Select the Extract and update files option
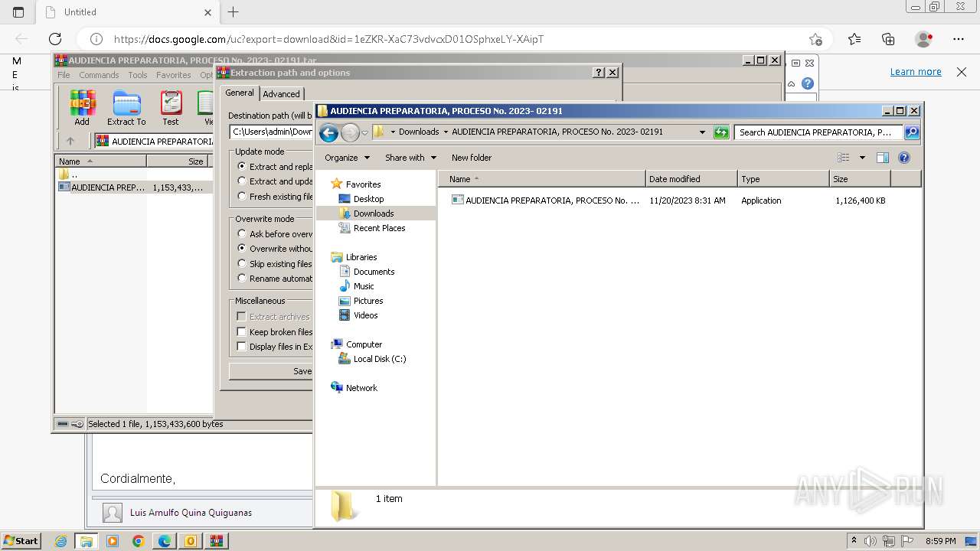This screenshot has height=551, width=980. tap(242, 181)
